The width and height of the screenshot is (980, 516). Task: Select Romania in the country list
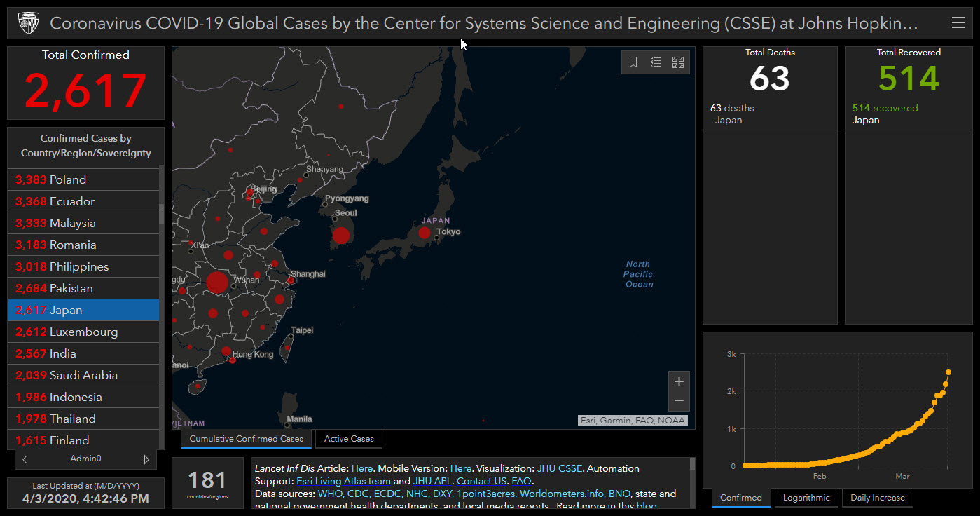point(83,245)
